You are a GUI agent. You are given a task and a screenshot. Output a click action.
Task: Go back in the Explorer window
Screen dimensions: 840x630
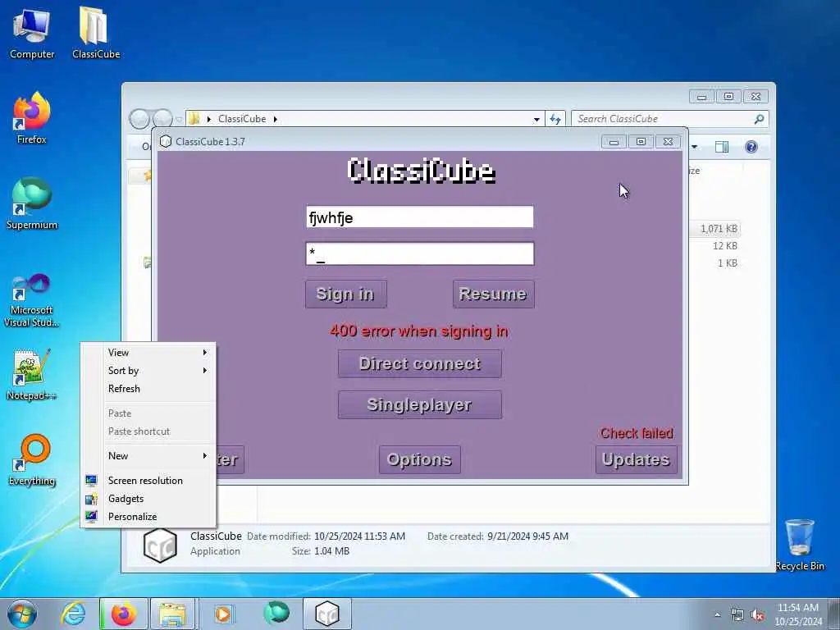point(139,119)
